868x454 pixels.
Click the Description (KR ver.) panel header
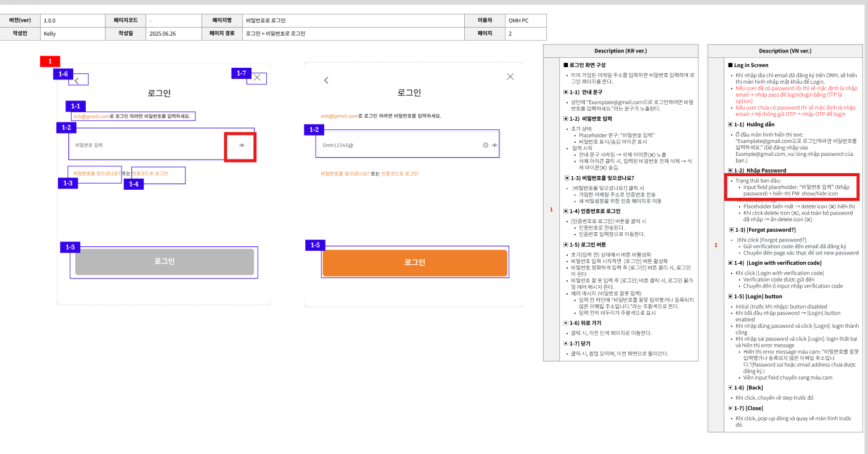(621, 51)
